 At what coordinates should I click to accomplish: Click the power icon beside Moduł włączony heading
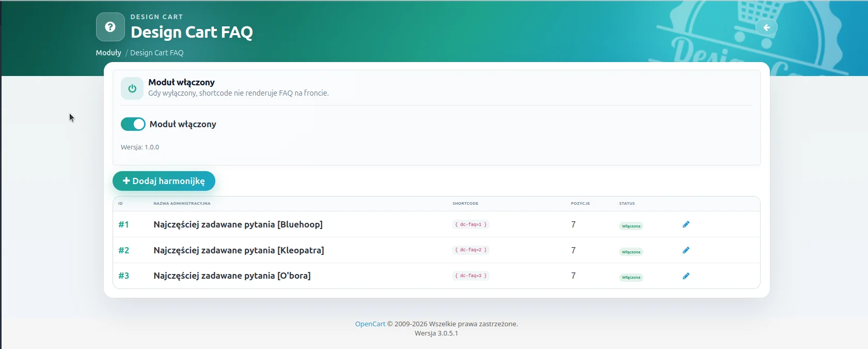[x=132, y=88]
